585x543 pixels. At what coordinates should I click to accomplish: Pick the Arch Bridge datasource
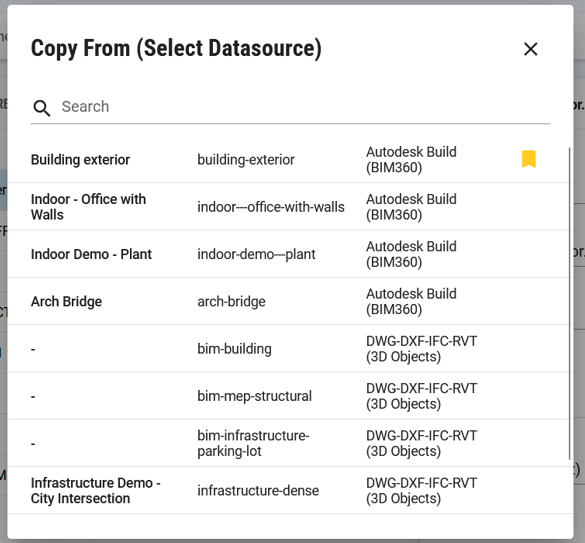click(290, 302)
